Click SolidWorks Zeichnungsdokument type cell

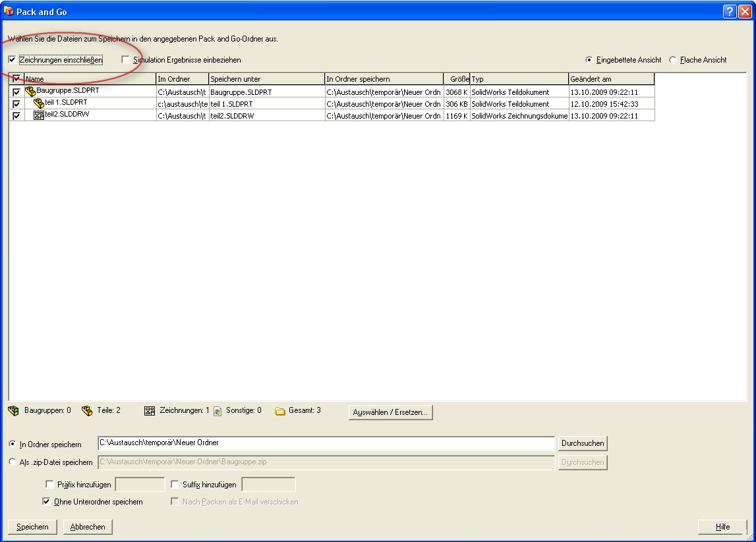point(519,116)
